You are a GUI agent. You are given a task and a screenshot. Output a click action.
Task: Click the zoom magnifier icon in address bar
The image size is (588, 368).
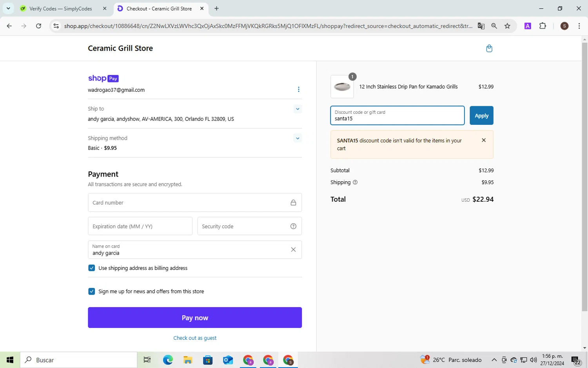494,26
